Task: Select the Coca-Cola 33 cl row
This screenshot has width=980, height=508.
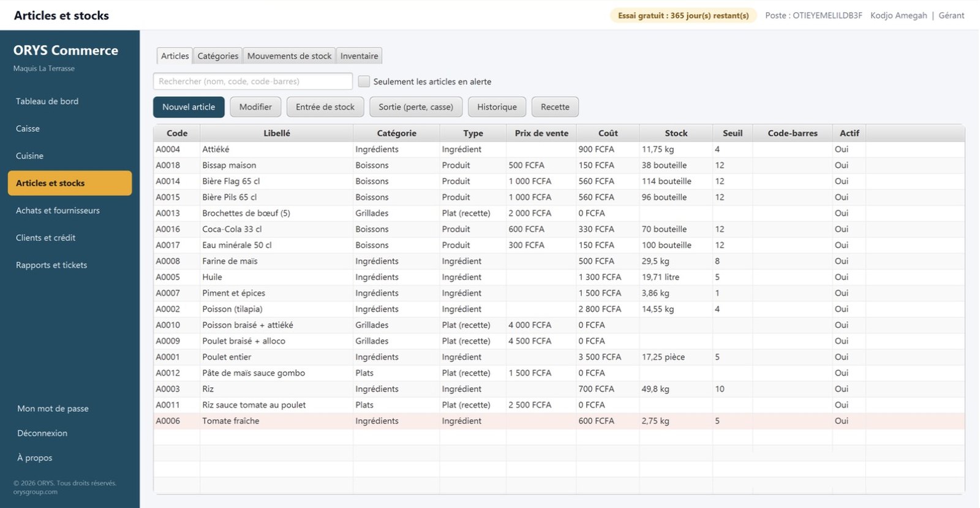Action: (x=559, y=229)
